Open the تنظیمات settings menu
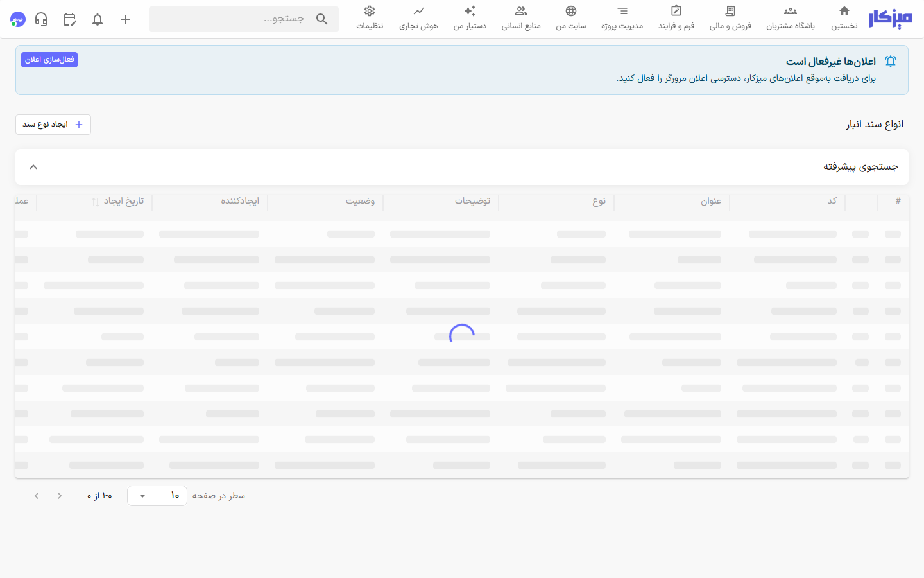 click(x=370, y=19)
